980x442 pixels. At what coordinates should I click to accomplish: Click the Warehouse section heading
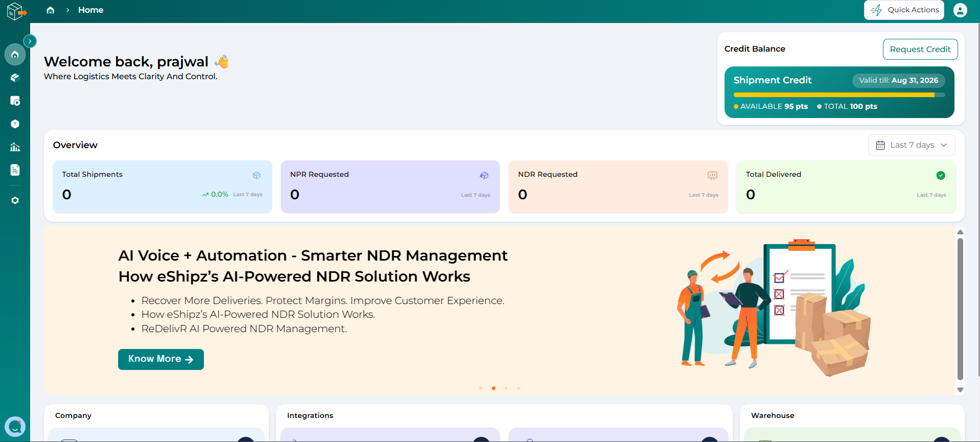[773, 415]
